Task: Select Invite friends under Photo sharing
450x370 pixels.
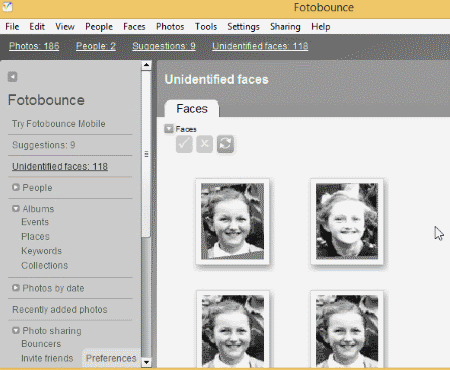Action: (x=47, y=358)
